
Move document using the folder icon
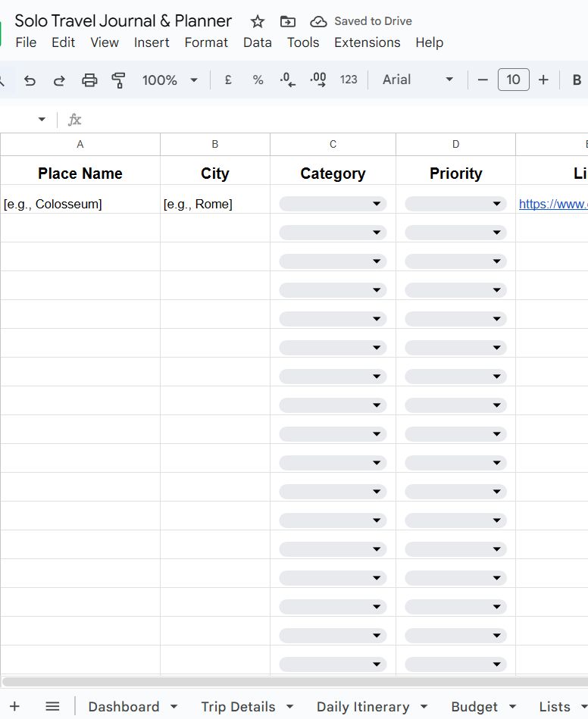tap(287, 21)
